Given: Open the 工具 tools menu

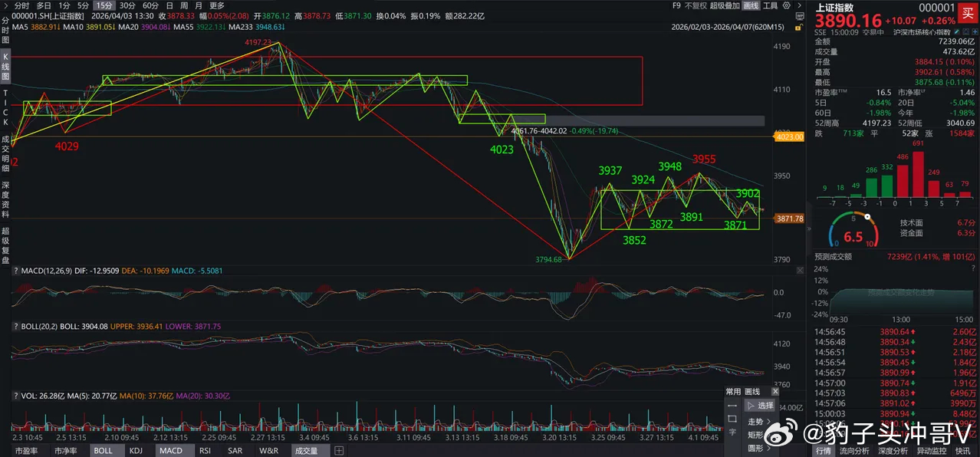Looking at the screenshot, I should (770, 5).
